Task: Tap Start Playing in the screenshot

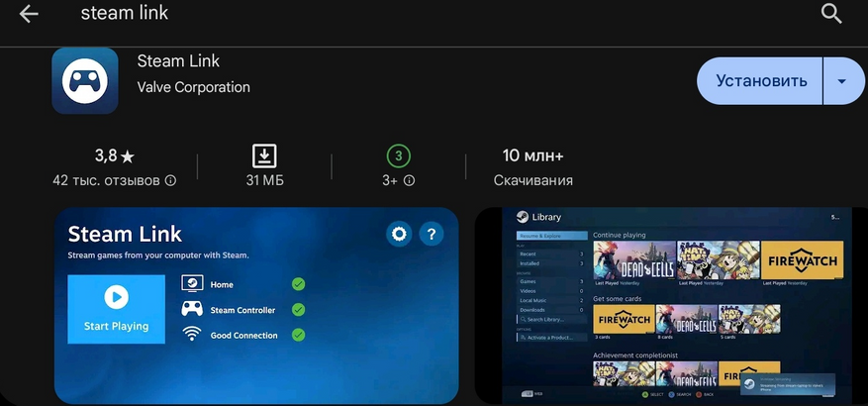Action: 116,309
